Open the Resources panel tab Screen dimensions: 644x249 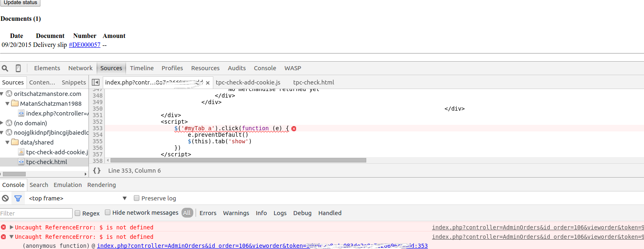tap(205, 68)
